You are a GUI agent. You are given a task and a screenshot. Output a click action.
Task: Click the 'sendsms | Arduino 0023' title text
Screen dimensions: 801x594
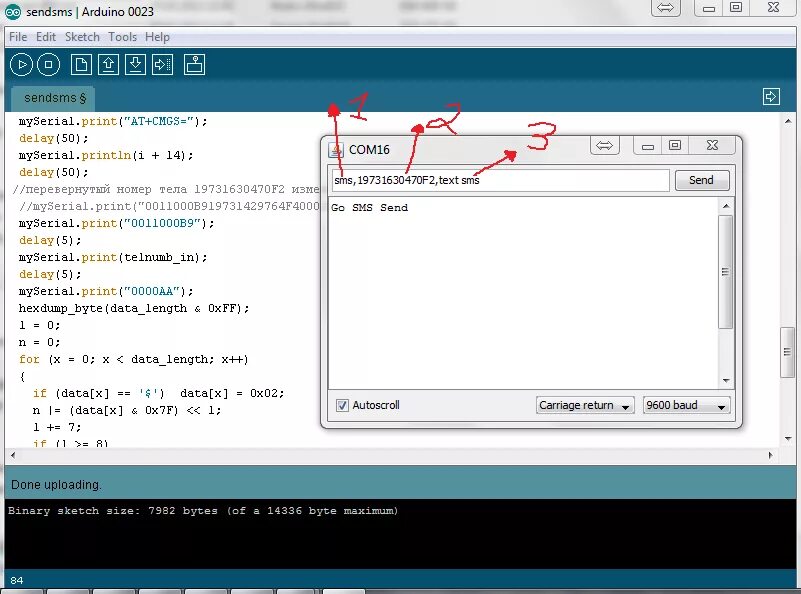tap(89, 12)
